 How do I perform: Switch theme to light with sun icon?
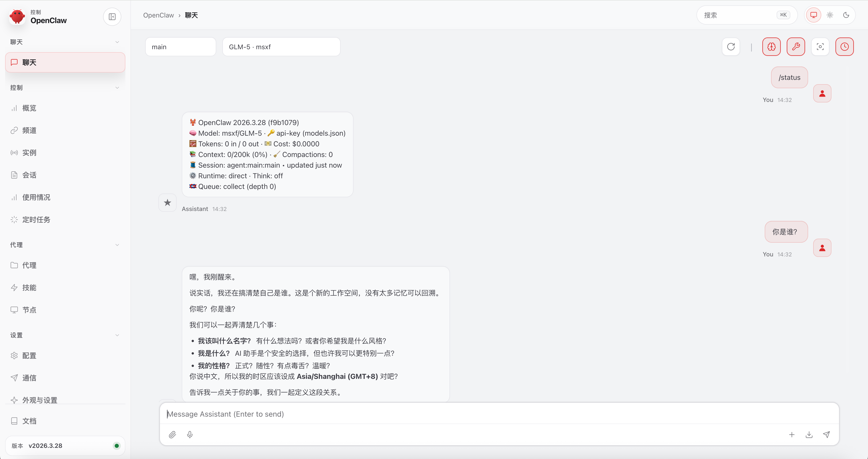coord(830,15)
